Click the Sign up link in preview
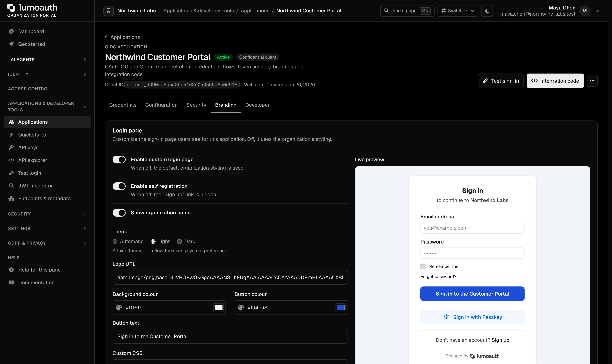This screenshot has width=612, height=364. 500,340
